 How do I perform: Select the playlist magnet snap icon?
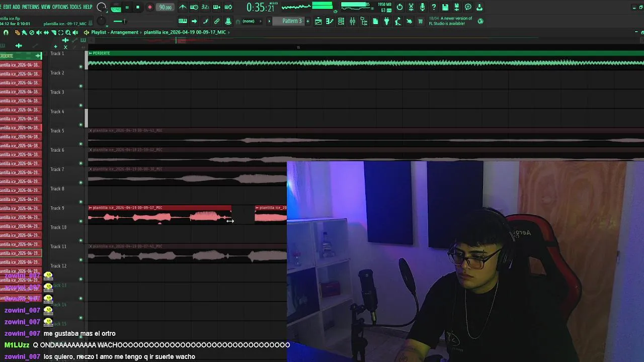pyautogui.click(x=6, y=33)
